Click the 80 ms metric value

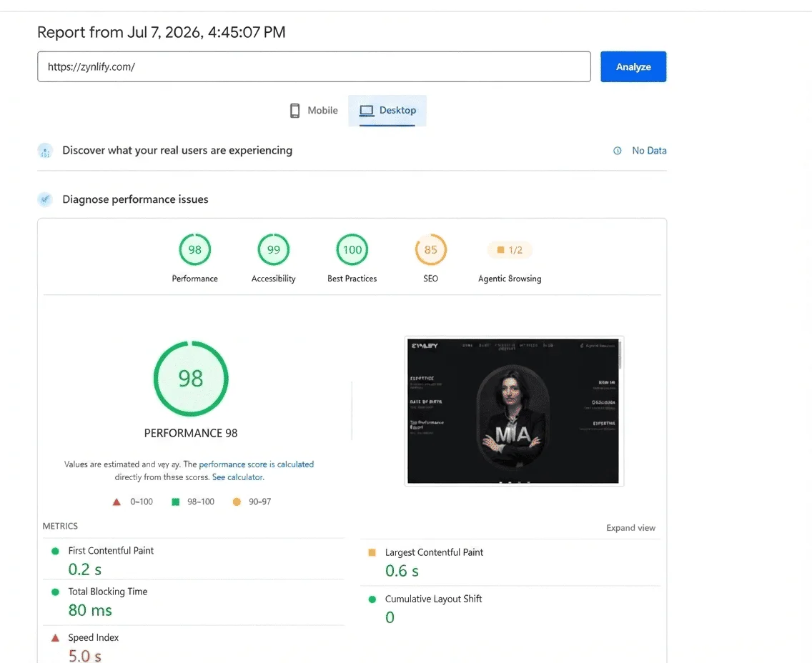90,610
